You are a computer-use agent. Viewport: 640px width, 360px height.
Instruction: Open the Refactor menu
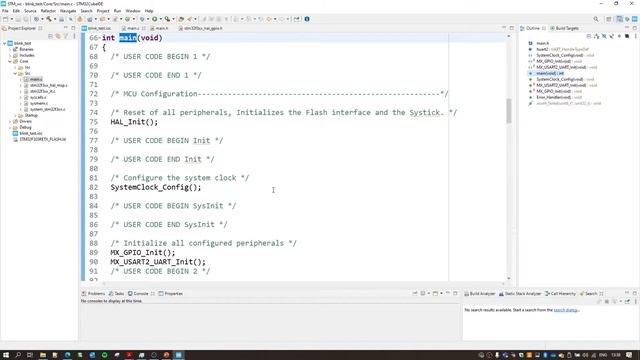point(48,11)
